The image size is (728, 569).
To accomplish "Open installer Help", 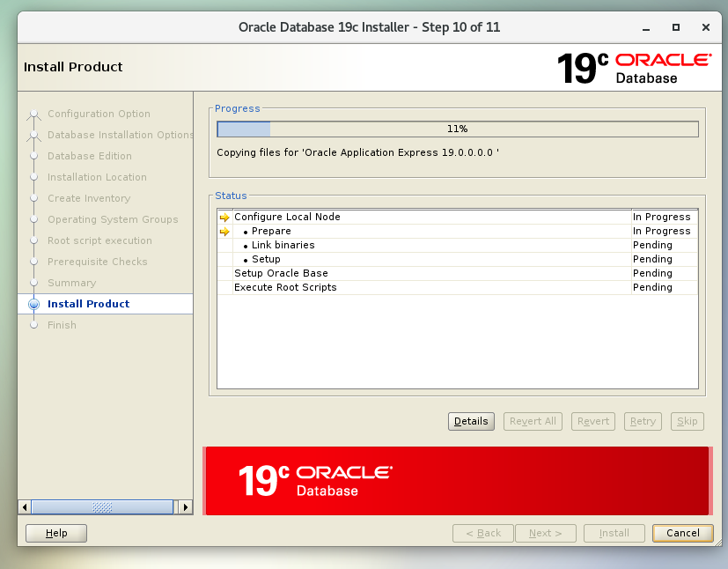I will 56,533.
